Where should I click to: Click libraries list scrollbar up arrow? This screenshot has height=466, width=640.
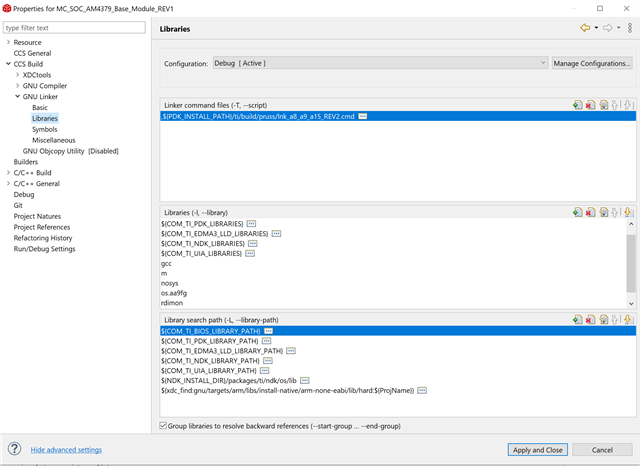click(631, 224)
